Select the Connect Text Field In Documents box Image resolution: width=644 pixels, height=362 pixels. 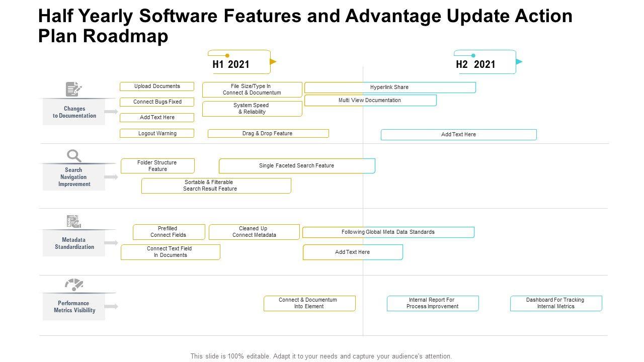pyautogui.click(x=171, y=252)
